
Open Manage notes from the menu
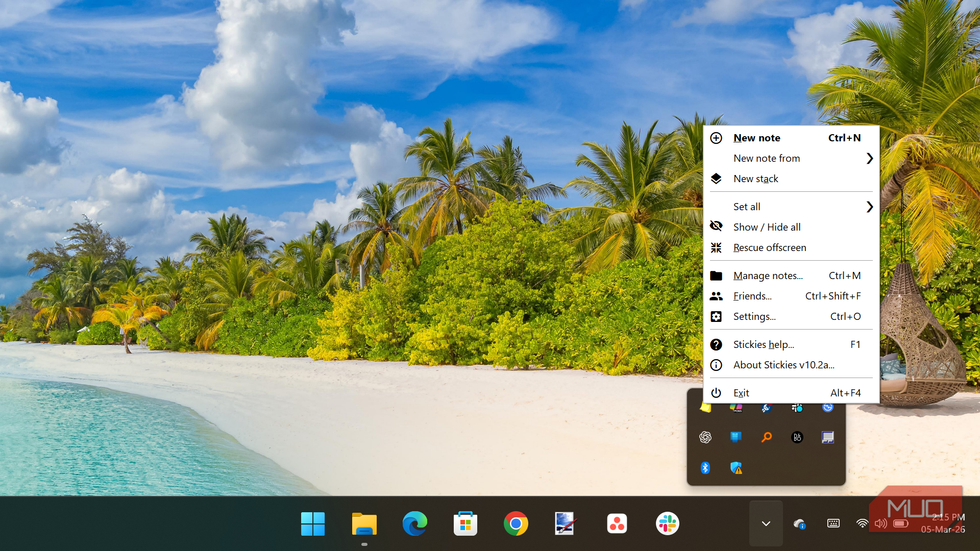point(791,275)
